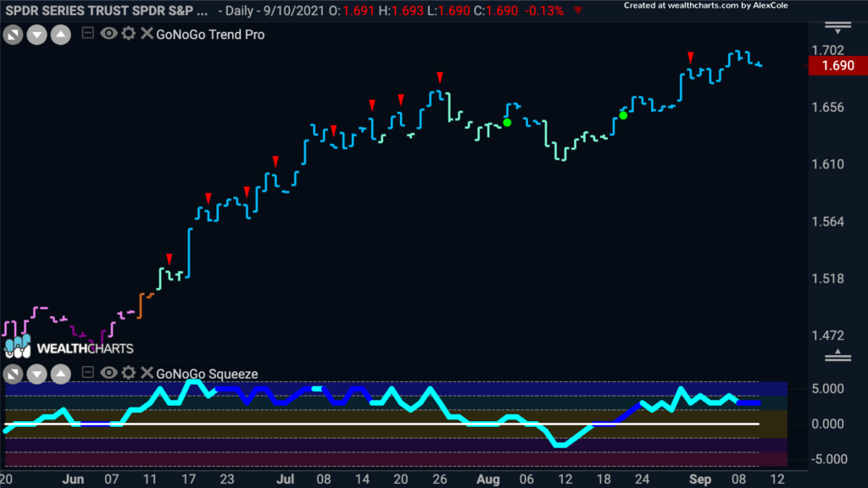Click the green dot marker in late August
This screenshot has width=868, height=488.
(x=623, y=115)
